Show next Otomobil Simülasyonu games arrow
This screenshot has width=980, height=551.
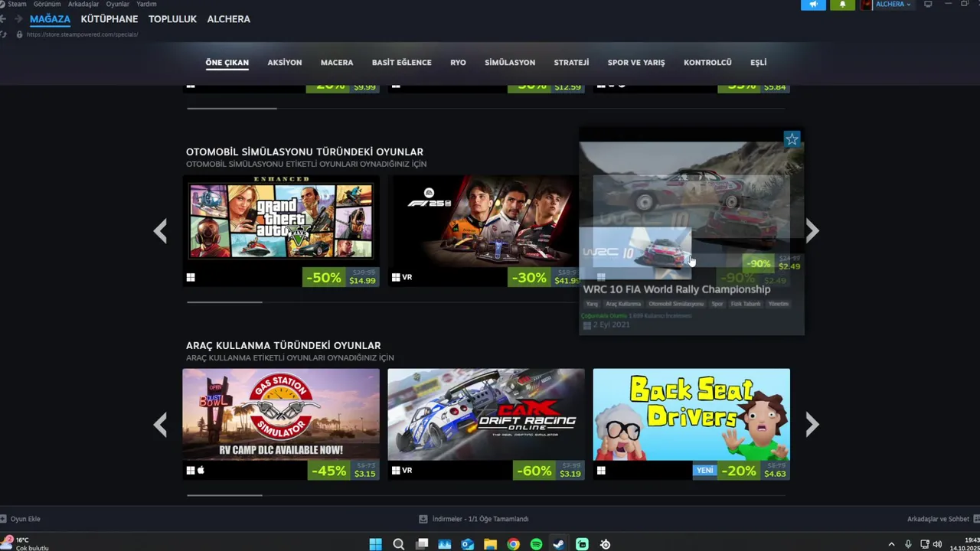tap(812, 231)
